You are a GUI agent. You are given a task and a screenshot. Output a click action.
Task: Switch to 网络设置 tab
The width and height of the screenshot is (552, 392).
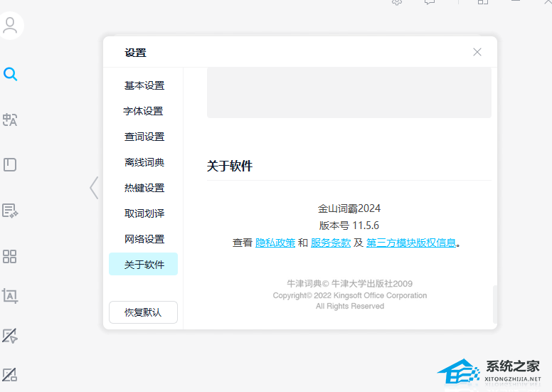point(144,239)
